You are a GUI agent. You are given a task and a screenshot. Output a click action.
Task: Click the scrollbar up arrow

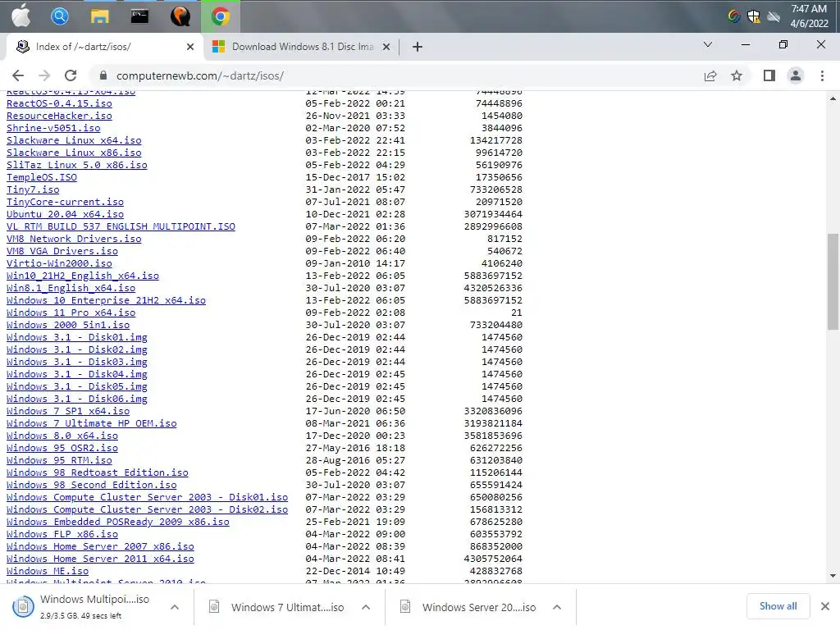tap(833, 98)
